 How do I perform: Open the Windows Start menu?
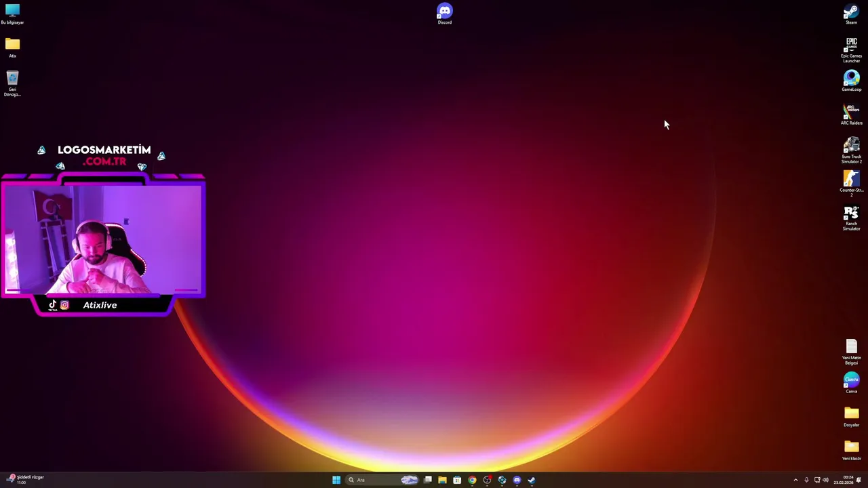tap(336, 480)
